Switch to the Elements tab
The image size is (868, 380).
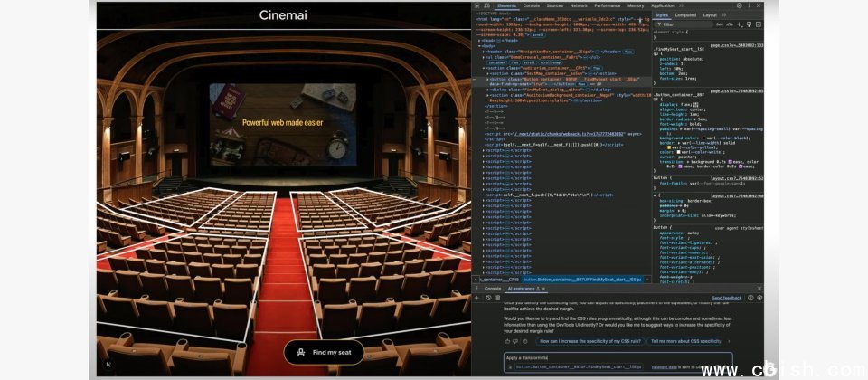click(x=506, y=5)
